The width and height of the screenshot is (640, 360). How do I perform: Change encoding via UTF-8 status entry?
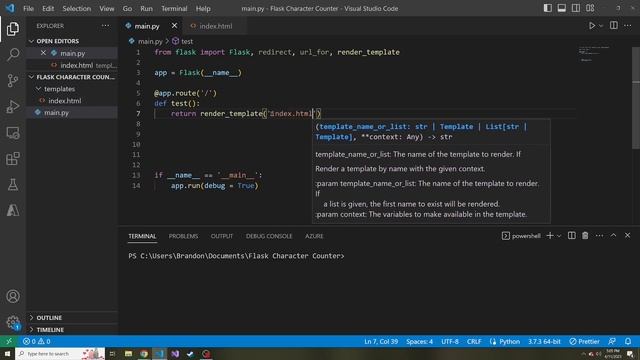coord(450,341)
